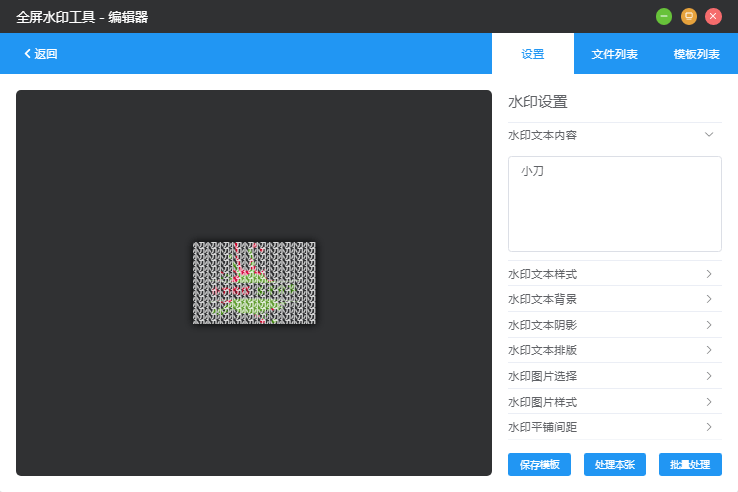Switch to the 设置 tab
Image resolution: width=738 pixels, height=492 pixels.
pos(533,54)
